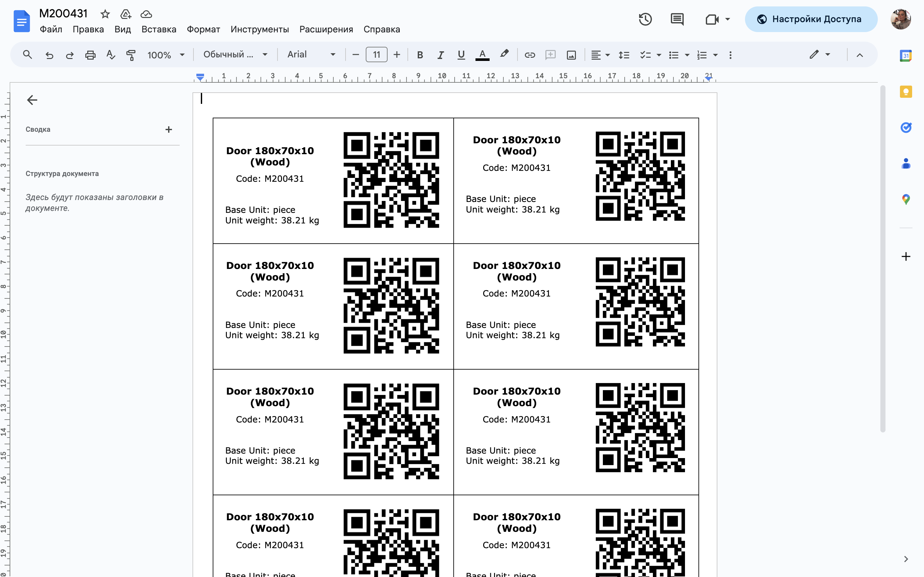
Task: Click the paint format roller icon
Action: (x=131, y=55)
